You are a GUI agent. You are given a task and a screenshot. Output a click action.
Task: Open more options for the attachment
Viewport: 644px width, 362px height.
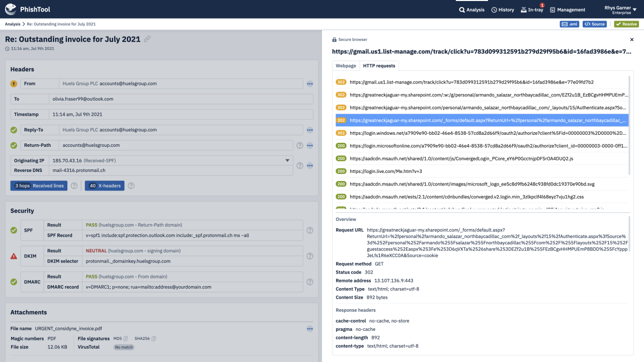tap(310, 329)
